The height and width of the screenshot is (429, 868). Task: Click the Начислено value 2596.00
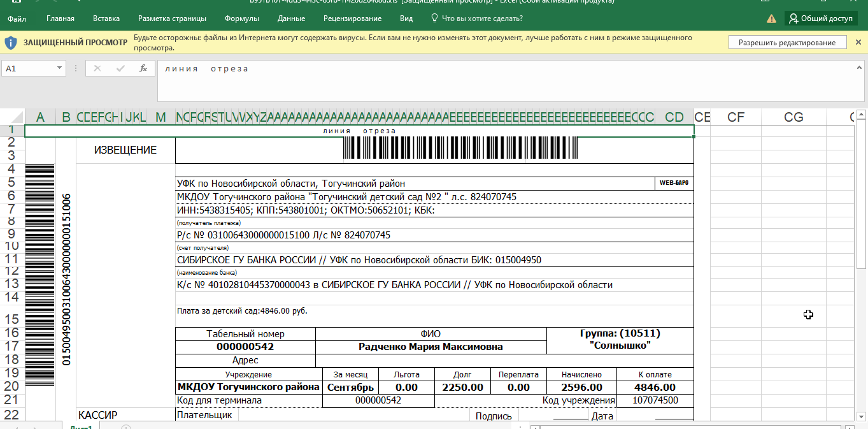pos(582,387)
